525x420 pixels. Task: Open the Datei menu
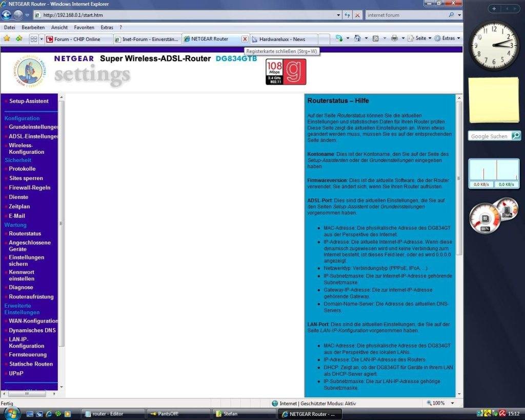click(10, 28)
